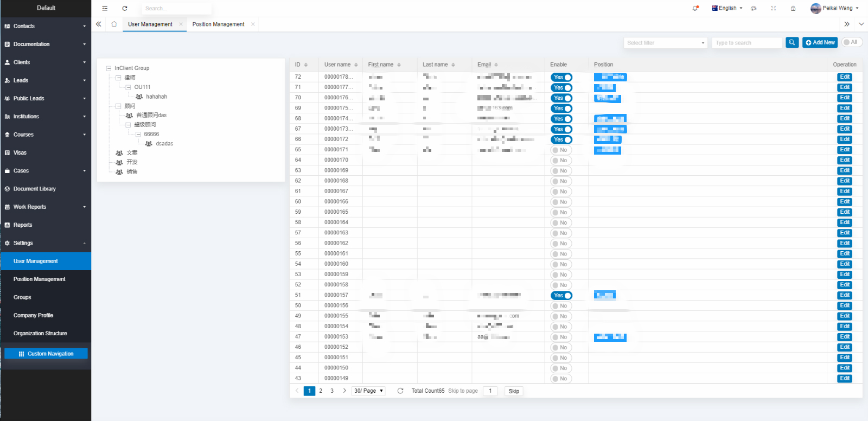Click the lock screen icon

coord(793,8)
